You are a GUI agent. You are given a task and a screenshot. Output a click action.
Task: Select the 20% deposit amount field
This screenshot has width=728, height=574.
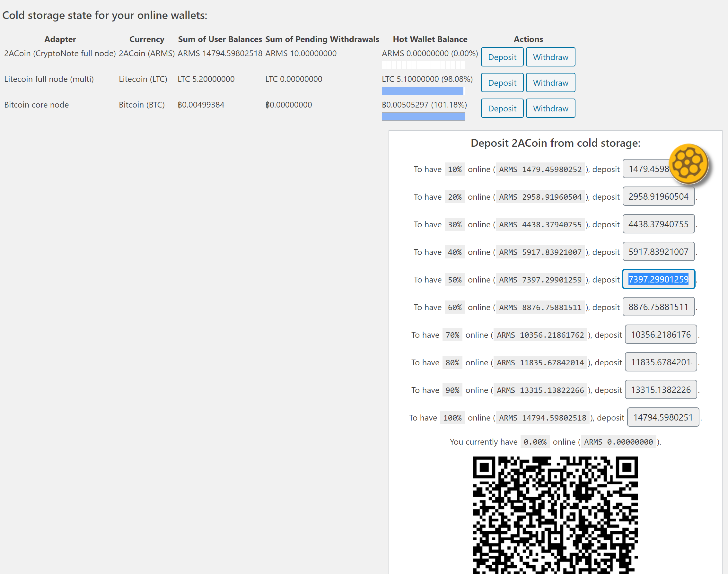[658, 196]
